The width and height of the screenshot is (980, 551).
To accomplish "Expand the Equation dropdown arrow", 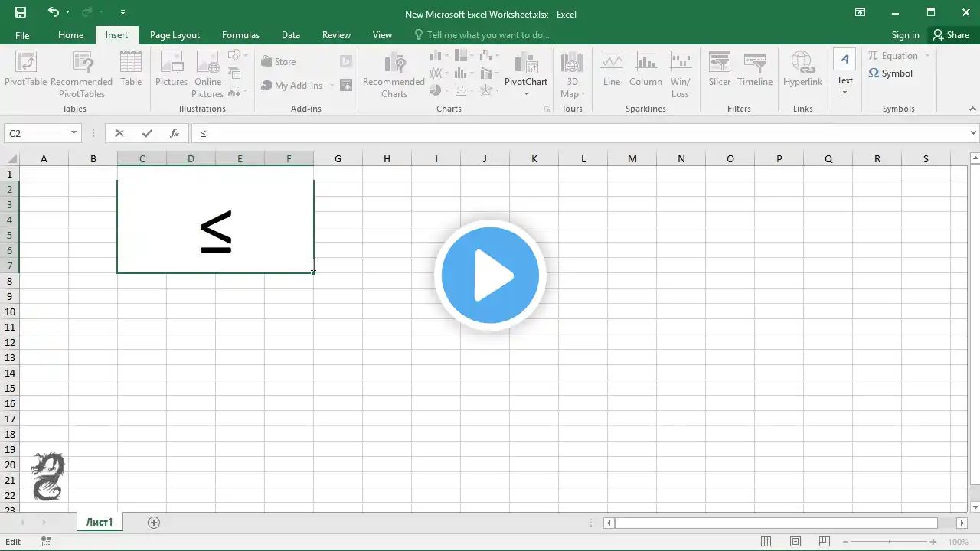I will tap(927, 56).
